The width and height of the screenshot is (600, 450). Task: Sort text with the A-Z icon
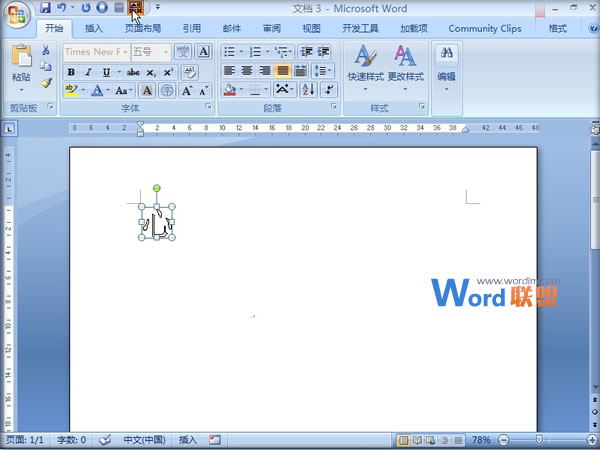pyautogui.click(x=308, y=90)
